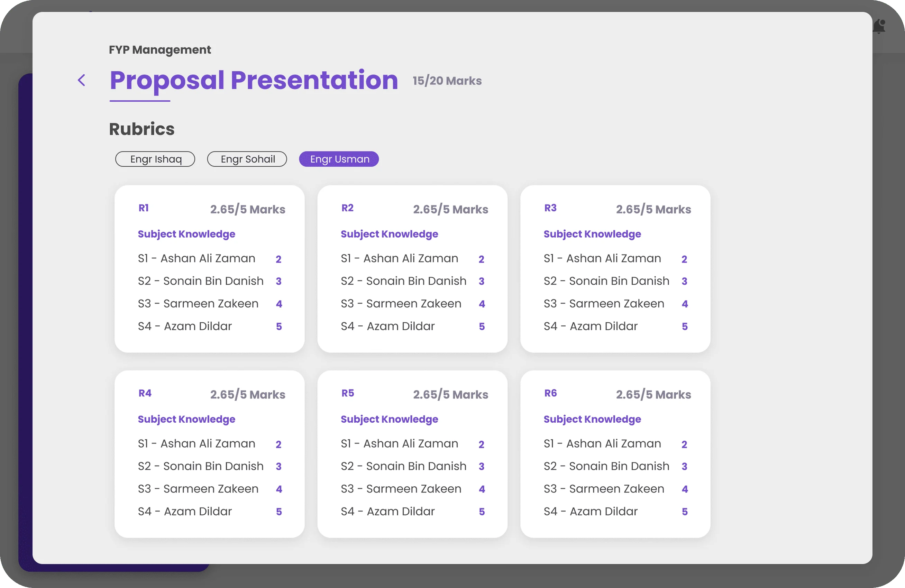Click the mark value 2 for Ashan in R4
This screenshot has height=588, width=905.
[279, 444]
